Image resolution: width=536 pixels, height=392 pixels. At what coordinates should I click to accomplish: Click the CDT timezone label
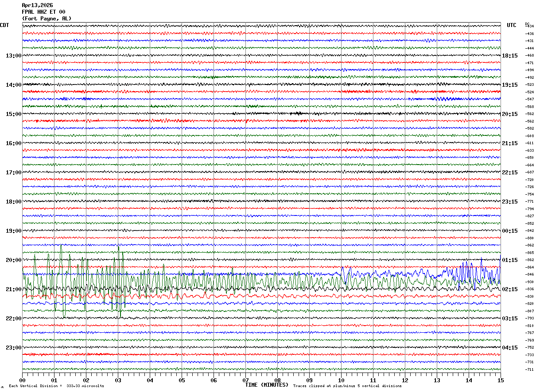4,25
